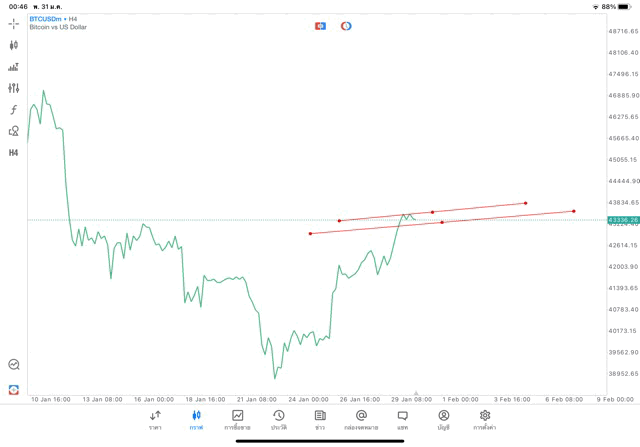Switch to Quotes tab (ราคา)
640x447 pixels.
[x=155, y=420]
